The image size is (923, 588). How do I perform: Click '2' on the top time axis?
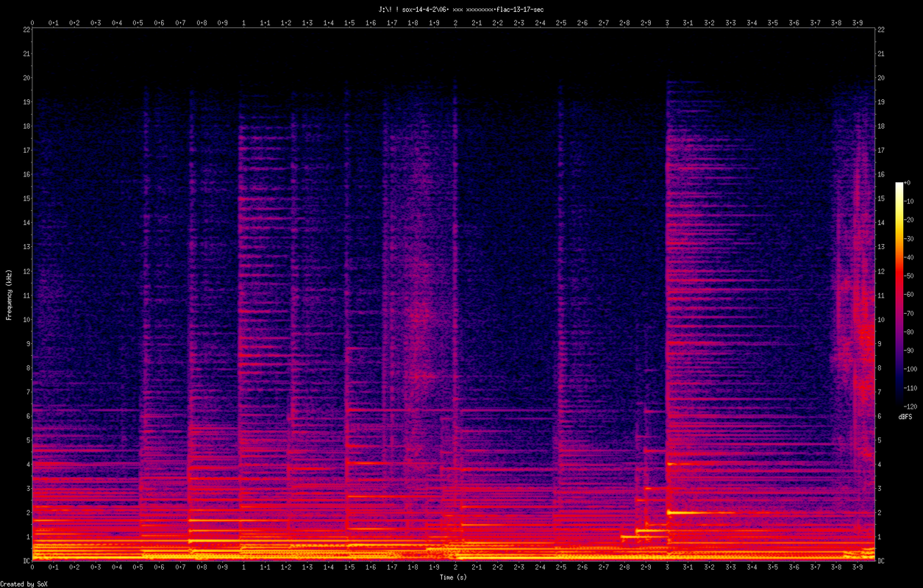[456, 23]
